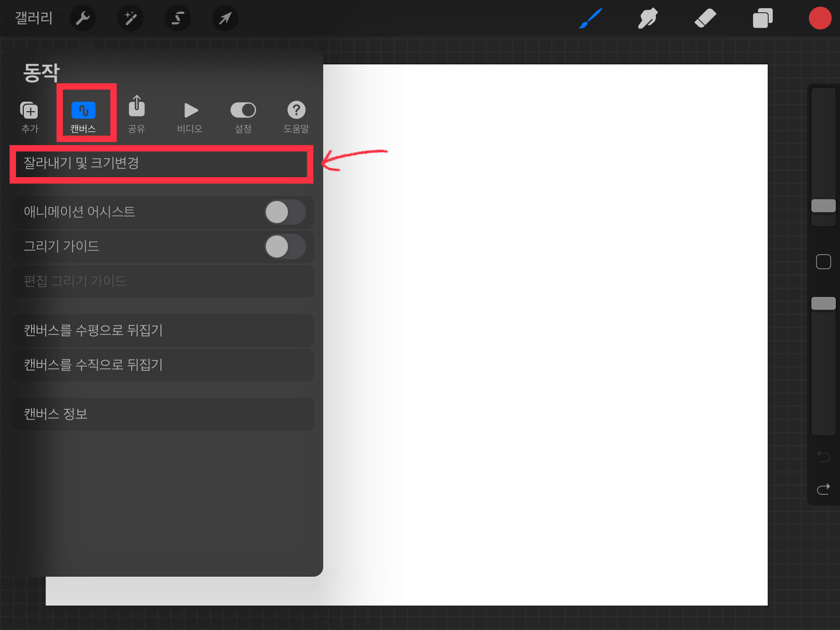The height and width of the screenshot is (630, 840).
Task: Toggle 애니메이션 어시스트 switch
Action: click(x=285, y=212)
